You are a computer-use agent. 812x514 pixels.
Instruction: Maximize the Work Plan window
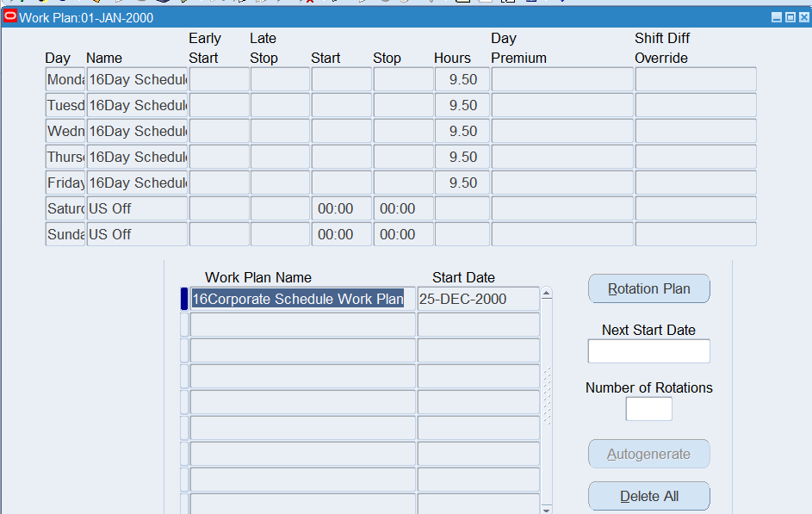click(790, 17)
